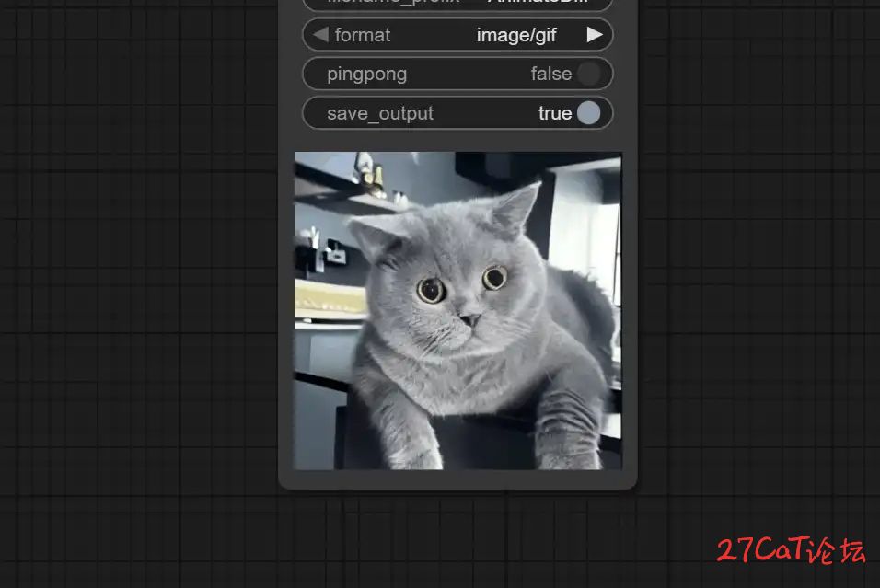The image size is (880, 588).
Task: Click the 'pingpong' label text
Action: (x=366, y=74)
